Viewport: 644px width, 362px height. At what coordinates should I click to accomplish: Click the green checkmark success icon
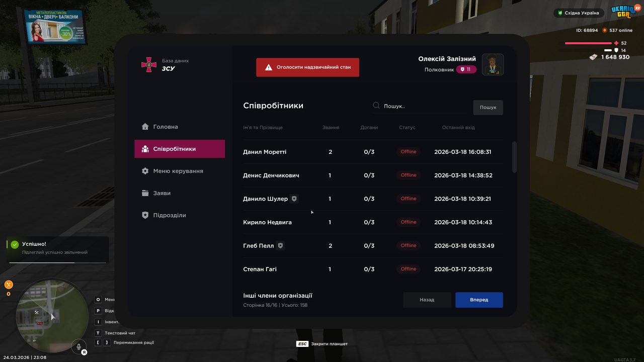click(x=15, y=244)
